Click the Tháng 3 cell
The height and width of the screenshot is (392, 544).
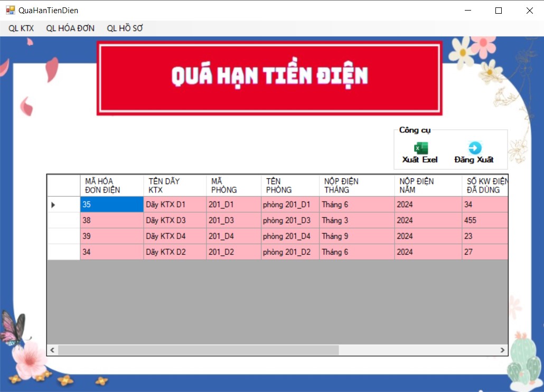(357, 220)
